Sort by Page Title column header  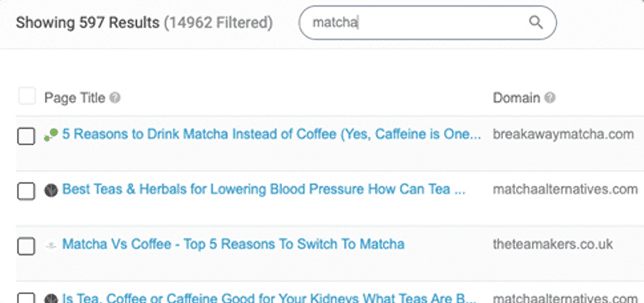click(75, 98)
